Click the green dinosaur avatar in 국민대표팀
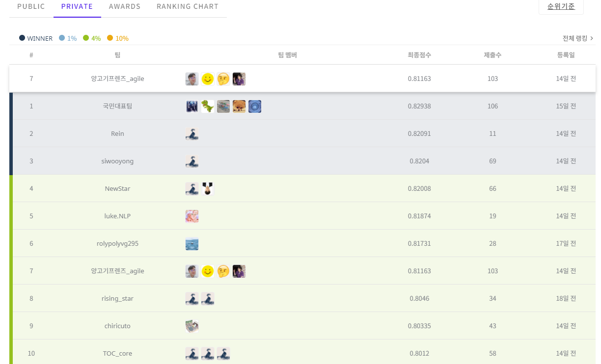This screenshot has width=601, height=364. point(208,106)
